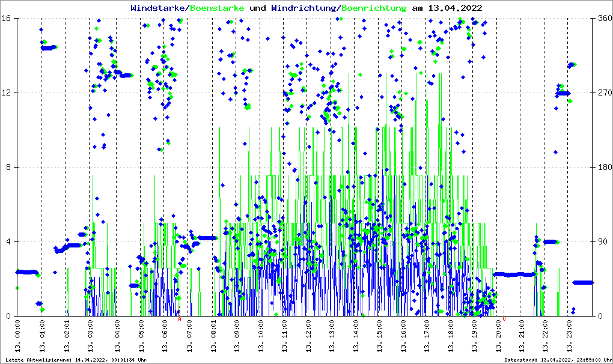Image resolution: width=613 pixels, height=364 pixels.
Task: Click right axis value 180
Action: point(605,167)
